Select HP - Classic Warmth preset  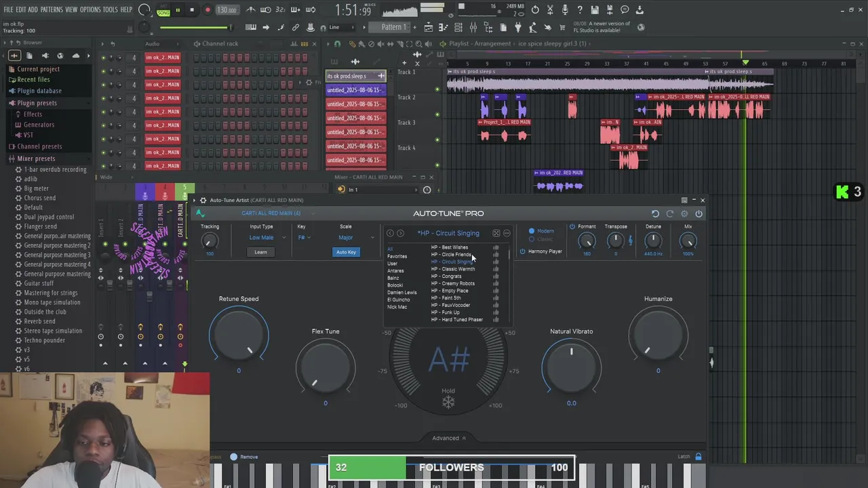[x=453, y=269]
